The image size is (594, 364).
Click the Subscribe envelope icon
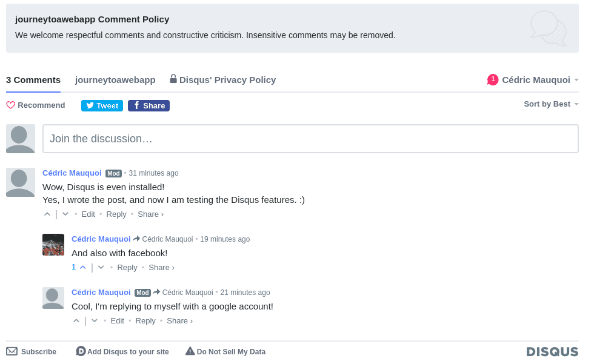pos(12,351)
